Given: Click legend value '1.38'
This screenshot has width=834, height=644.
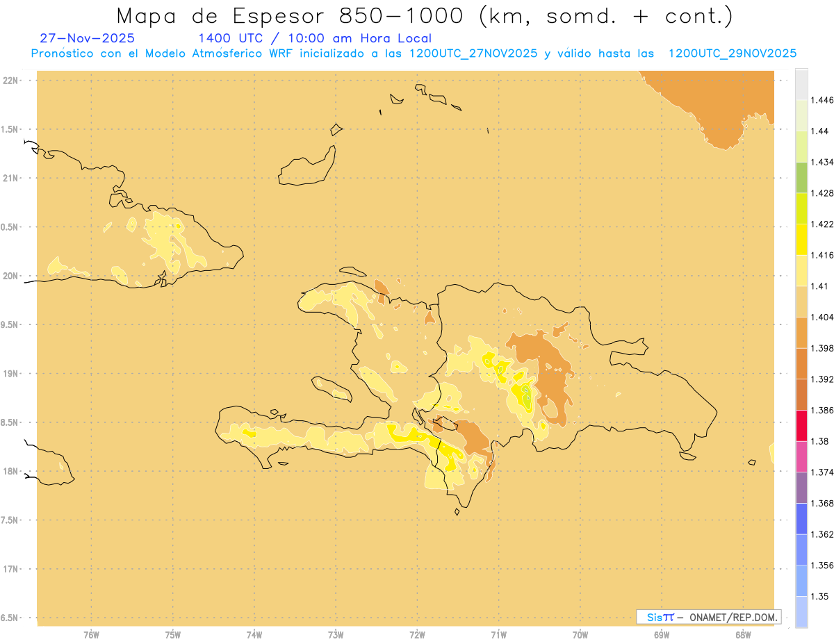Looking at the screenshot, I should (x=820, y=441).
